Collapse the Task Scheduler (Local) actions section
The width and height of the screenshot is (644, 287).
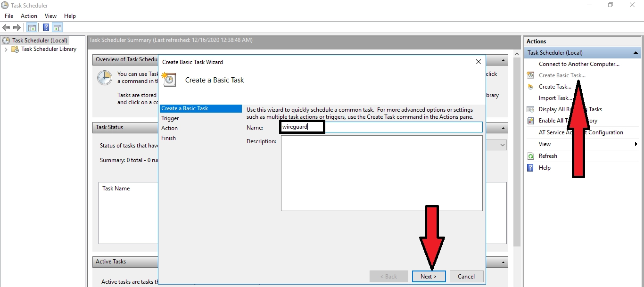click(636, 53)
